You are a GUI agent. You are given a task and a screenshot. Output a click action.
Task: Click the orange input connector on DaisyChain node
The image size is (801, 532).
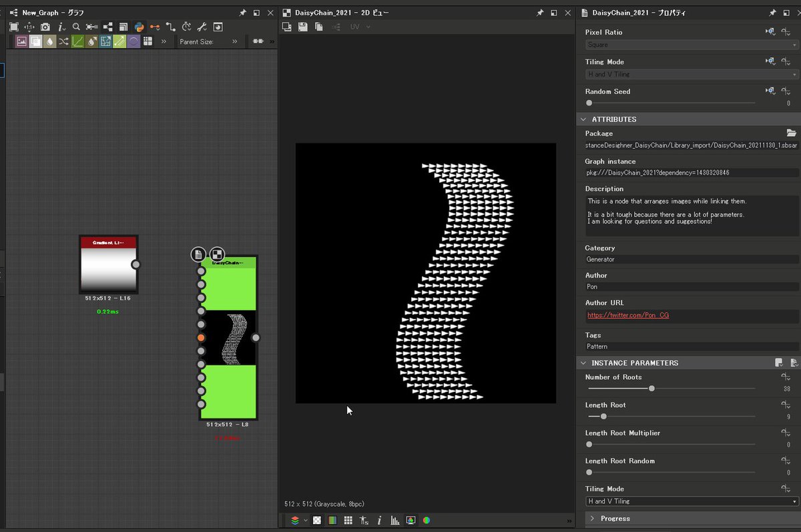click(x=201, y=338)
